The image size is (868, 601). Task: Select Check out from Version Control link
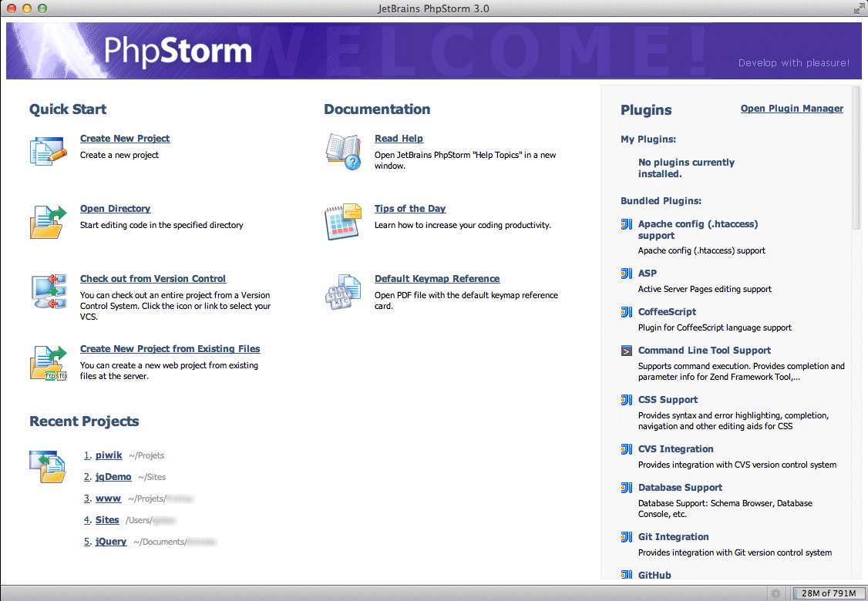point(153,279)
